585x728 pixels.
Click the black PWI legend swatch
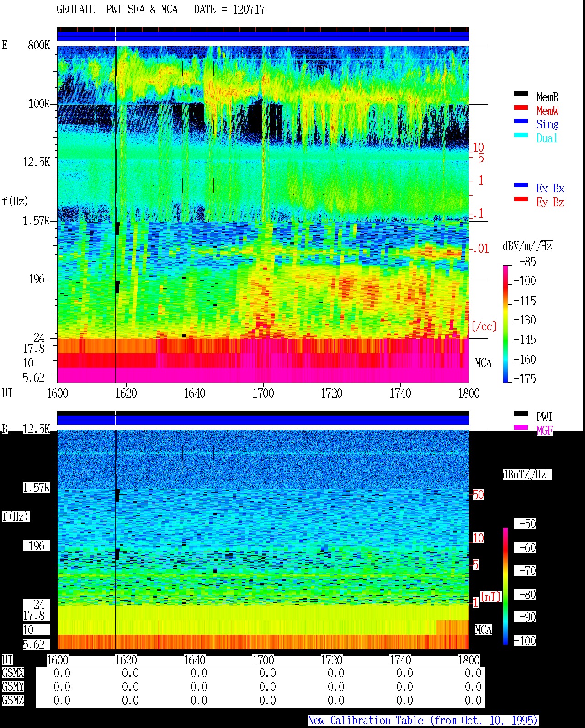tap(521, 414)
